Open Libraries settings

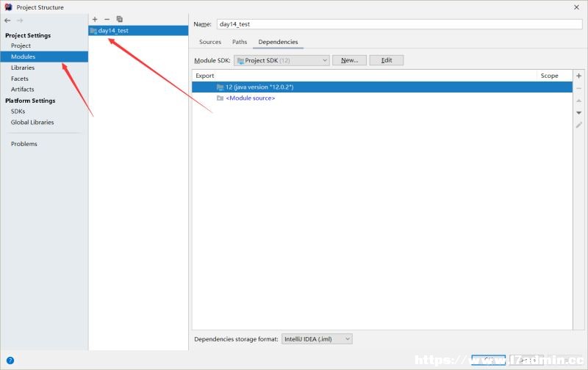(x=23, y=68)
